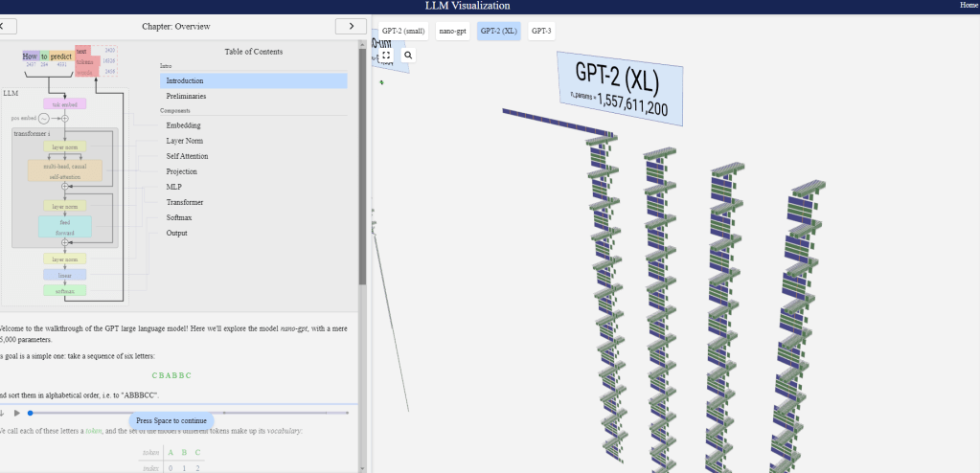Click the magnifier zoom icon
The width and height of the screenshot is (980, 473).
tap(409, 56)
